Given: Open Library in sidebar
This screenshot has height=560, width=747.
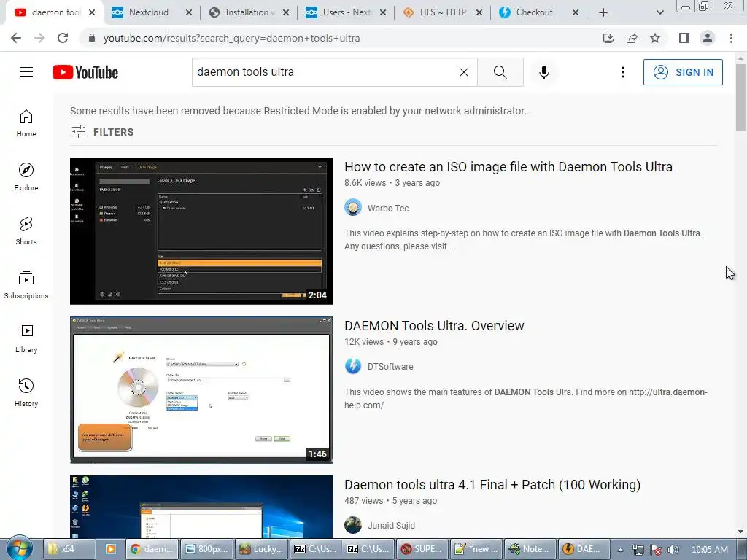Looking at the screenshot, I should point(26,338).
